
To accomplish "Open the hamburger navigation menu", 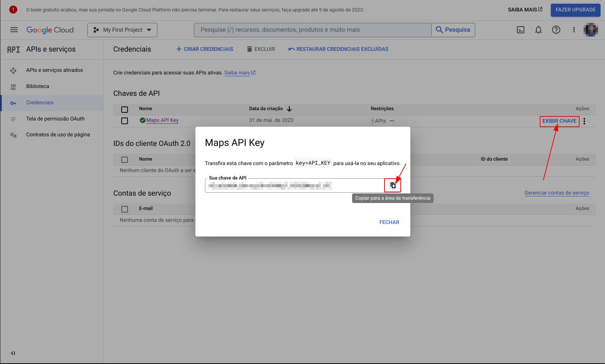I will pos(14,30).
